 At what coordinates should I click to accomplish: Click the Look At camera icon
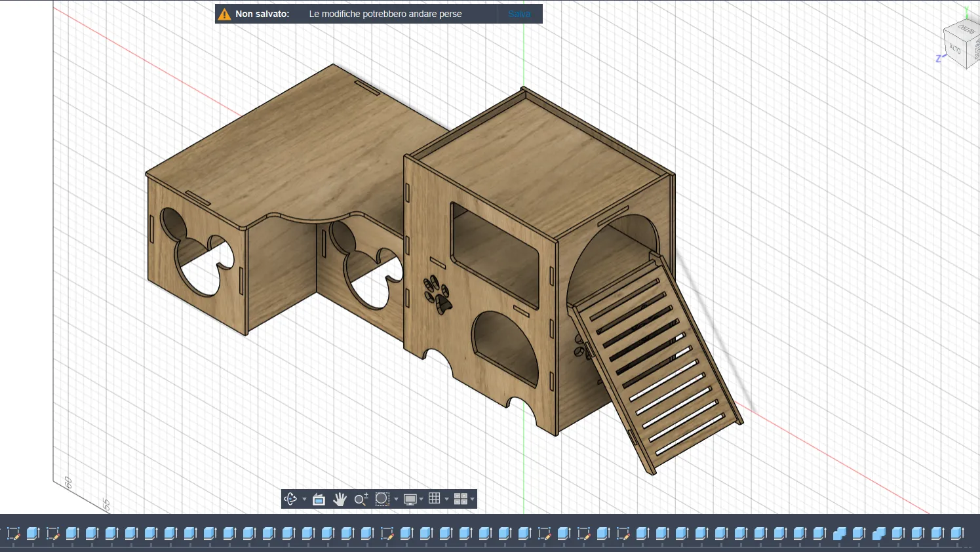click(x=319, y=500)
